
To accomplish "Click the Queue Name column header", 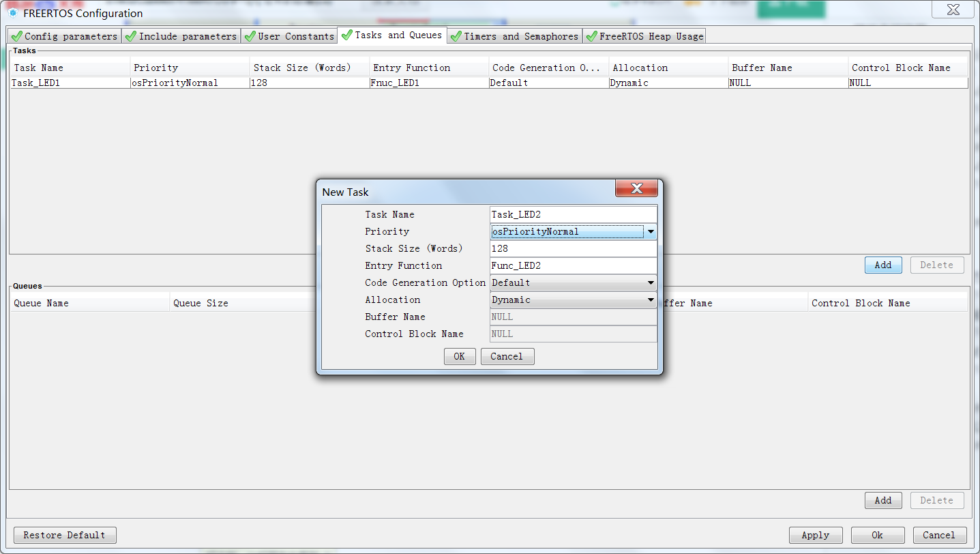I will click(x=90, y=303).
